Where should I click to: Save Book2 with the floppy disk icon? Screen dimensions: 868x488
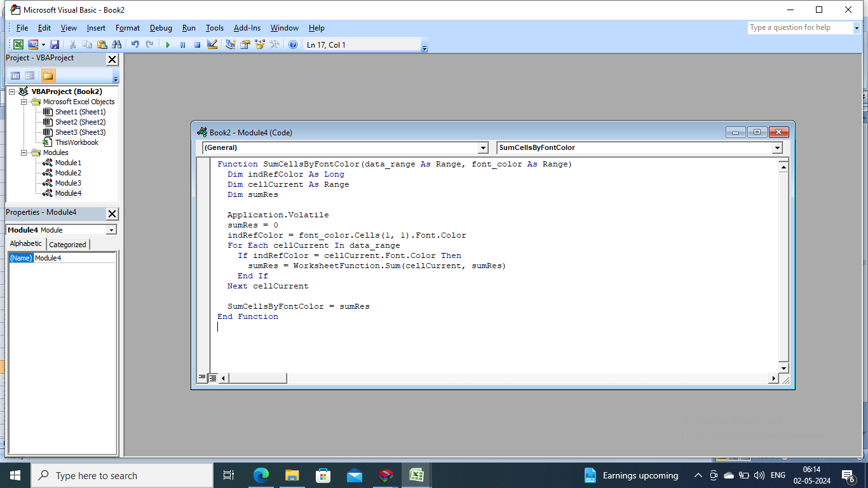pyautogui.click(x=55, y=44)
